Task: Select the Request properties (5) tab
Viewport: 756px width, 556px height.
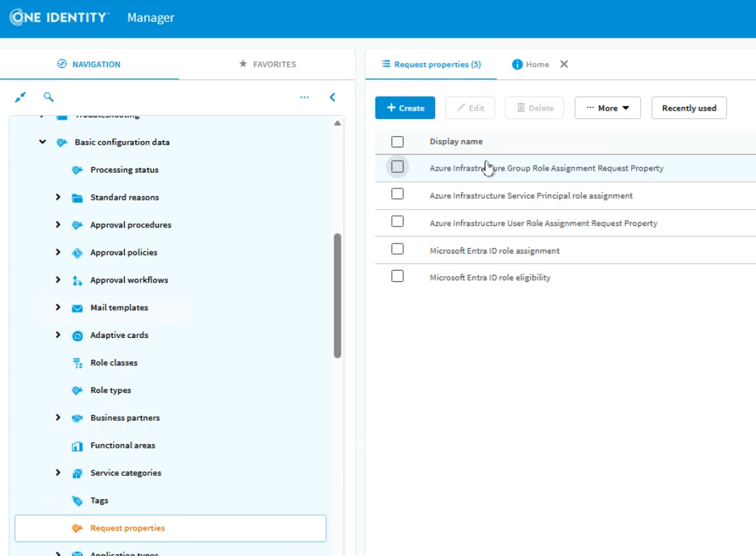Action: point(431,64)
